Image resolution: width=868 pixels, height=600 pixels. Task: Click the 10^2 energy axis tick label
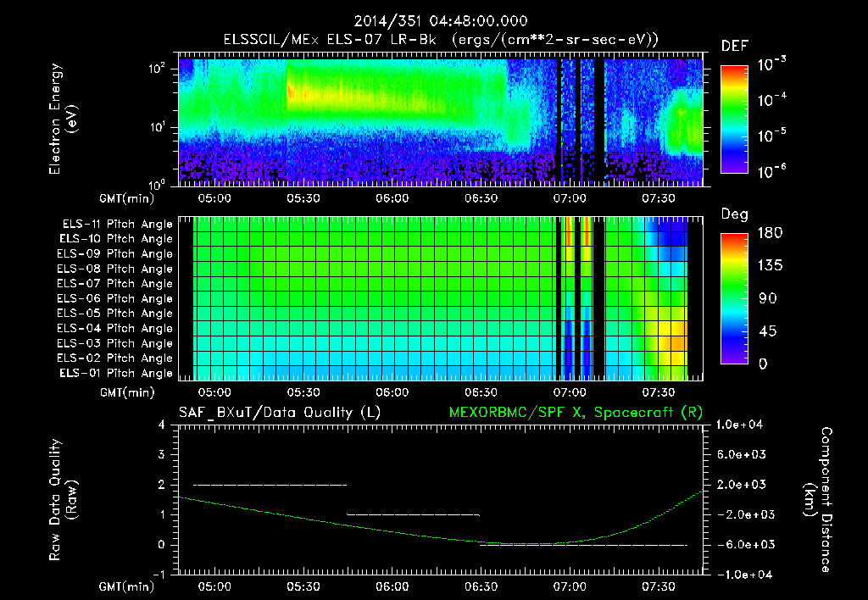157,69
